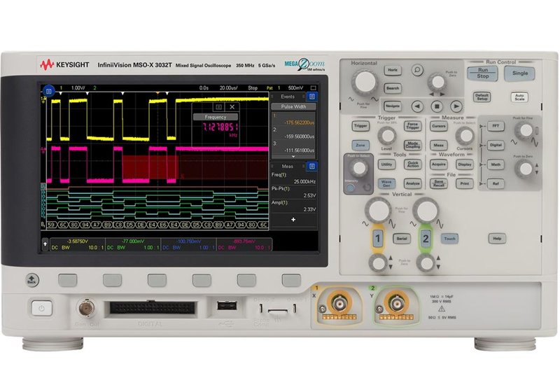Image resolution: width=560 pixels, height=392 pixels.
Task: Tap the Frequency label in counter popup
Action: point(216,117)
